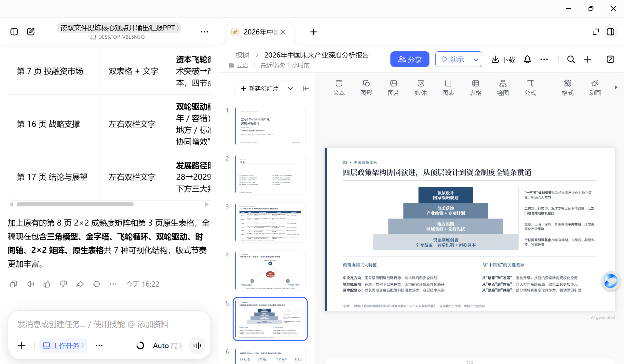Click 新建幻灯片 button
Viewport: 624px width, 364px height.
click(259, 88)
